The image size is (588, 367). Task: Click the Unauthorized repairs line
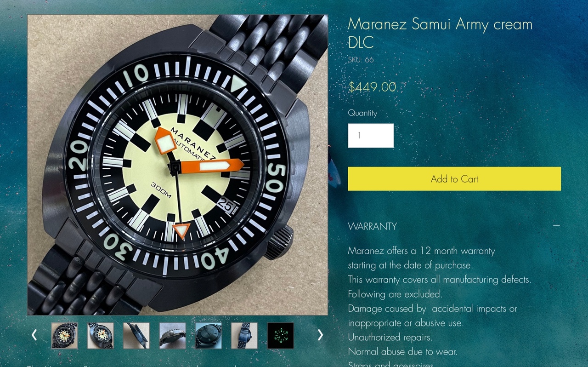tap(390, 337)
